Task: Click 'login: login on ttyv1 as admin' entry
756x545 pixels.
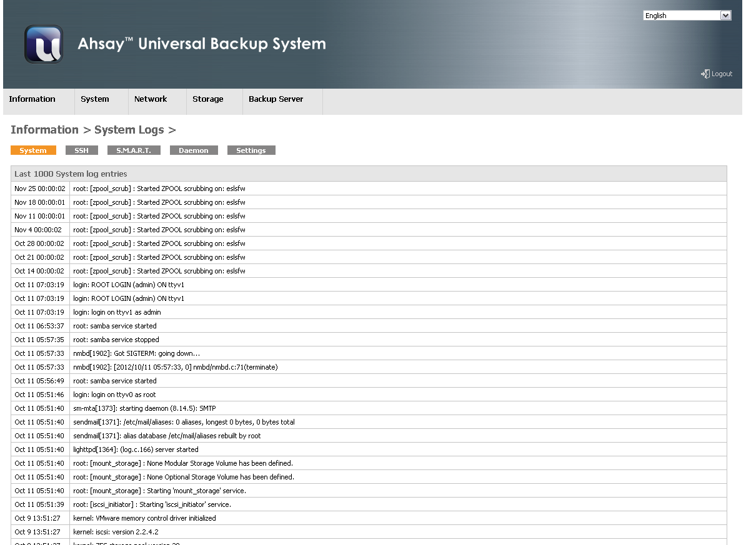Action: 117,312
